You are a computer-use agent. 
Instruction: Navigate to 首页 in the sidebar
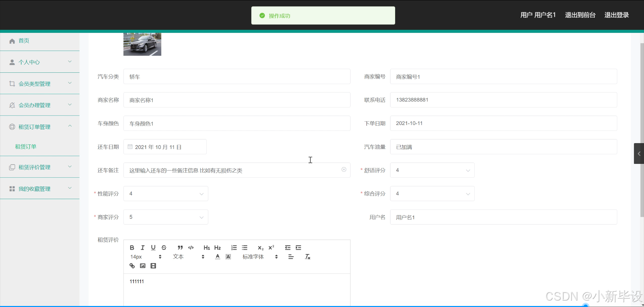(24, 41)
